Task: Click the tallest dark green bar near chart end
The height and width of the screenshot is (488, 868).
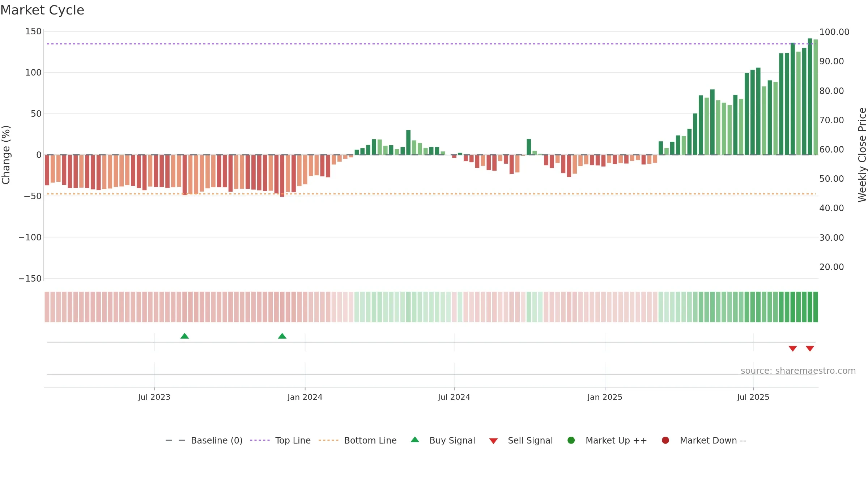Action: 810,97
